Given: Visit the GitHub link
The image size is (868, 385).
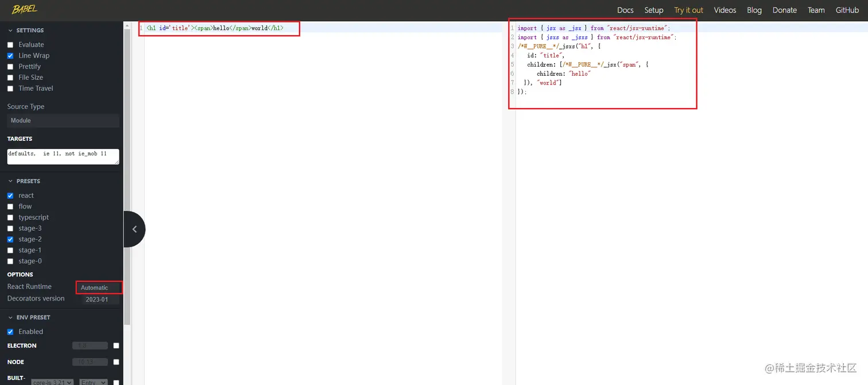Looking at the screenshot, I should [x=847, y=10].
